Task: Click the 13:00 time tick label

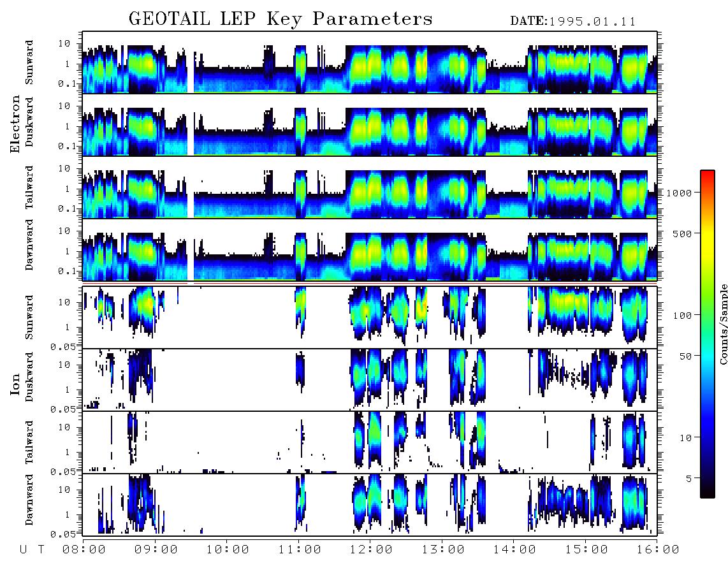Action: tap(442, 550)
